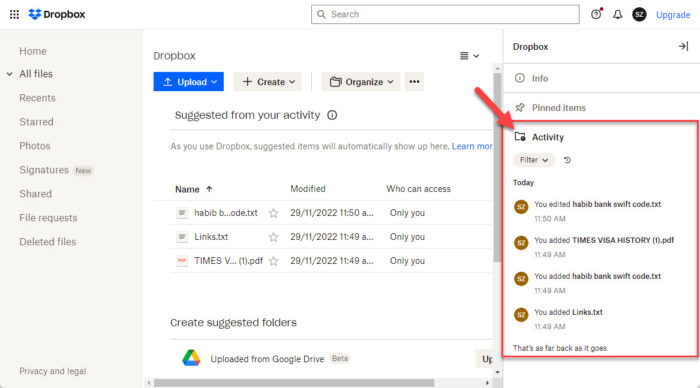Open the Activity Filter dropdown
The height and width of the screenshot is (388, 700).
(534, 160)
